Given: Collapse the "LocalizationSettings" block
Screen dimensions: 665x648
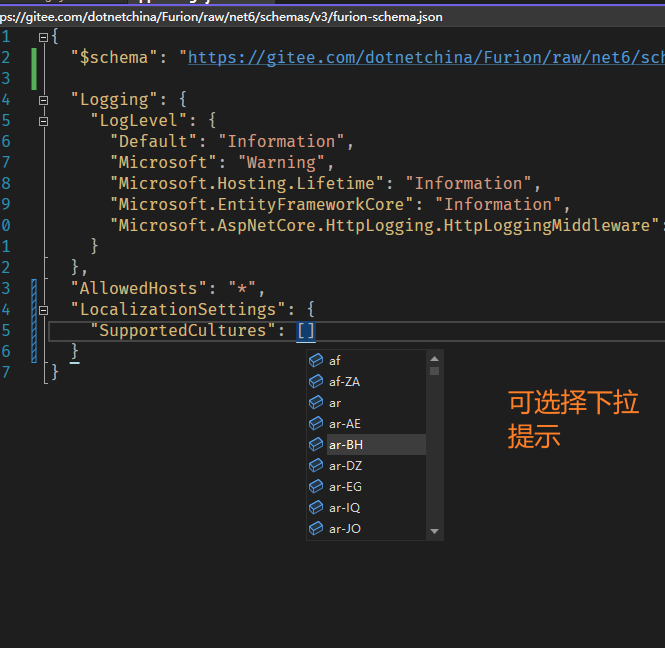Looking at the screenshot, I should (x=43, y=310).
